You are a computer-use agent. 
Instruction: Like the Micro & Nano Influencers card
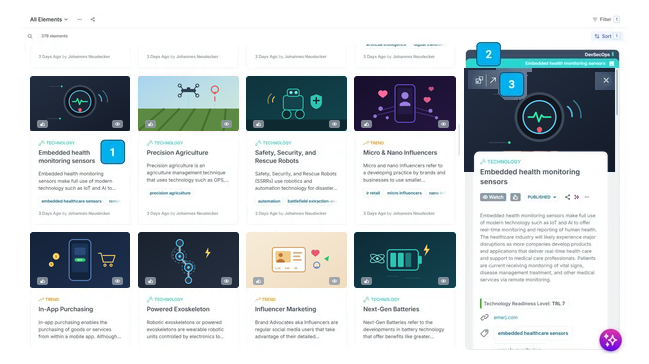[366, 124]
